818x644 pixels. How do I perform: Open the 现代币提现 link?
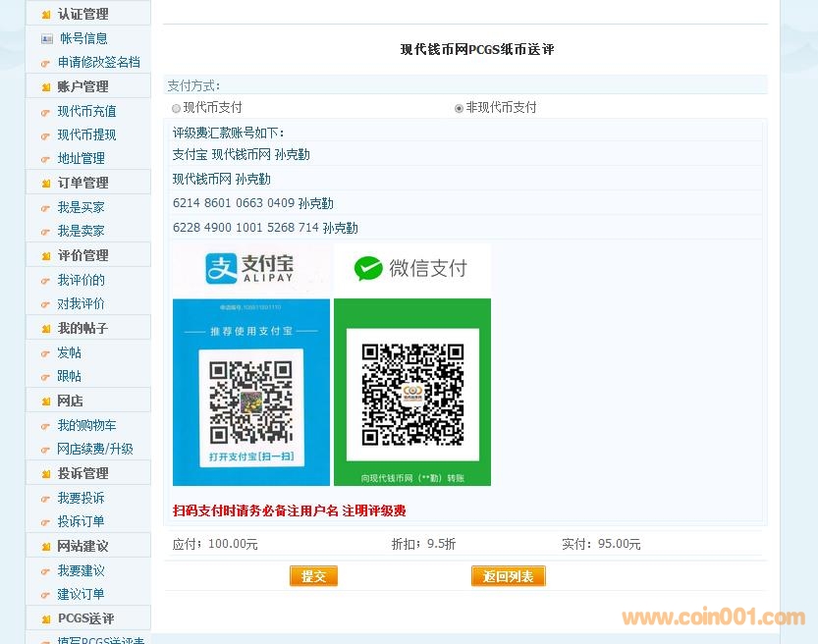pos(86,134)
